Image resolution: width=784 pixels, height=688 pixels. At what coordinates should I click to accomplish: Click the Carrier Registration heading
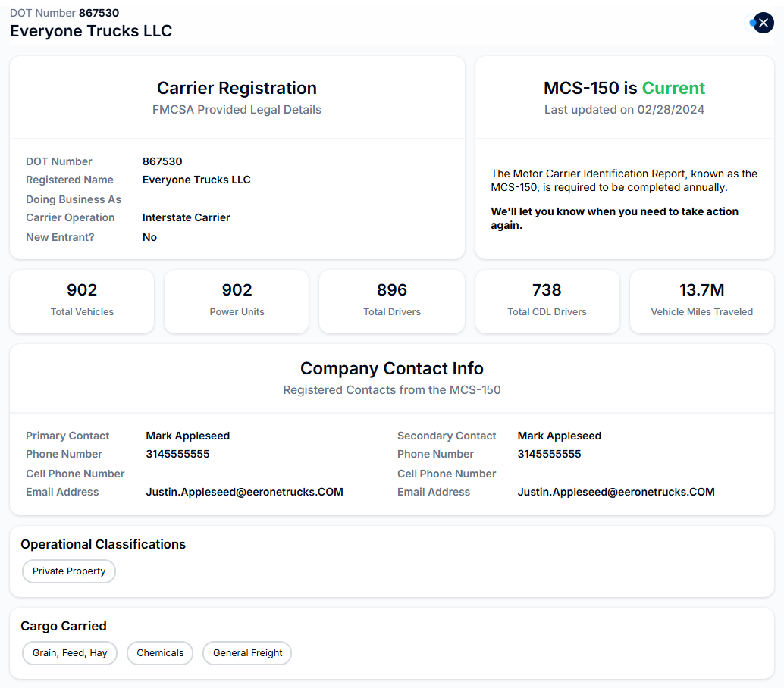[237, 88]
